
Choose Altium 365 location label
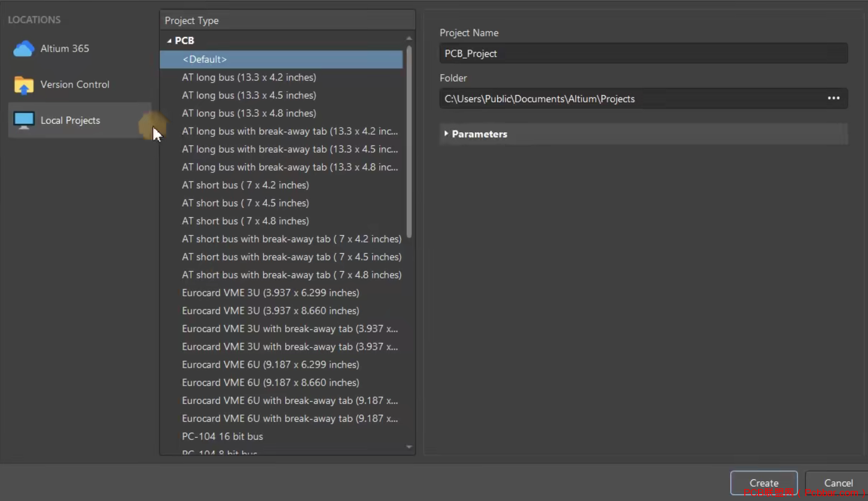(65, 48)
